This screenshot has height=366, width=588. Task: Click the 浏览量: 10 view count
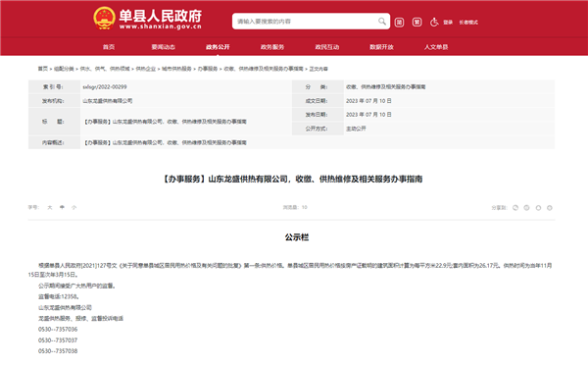295,207
